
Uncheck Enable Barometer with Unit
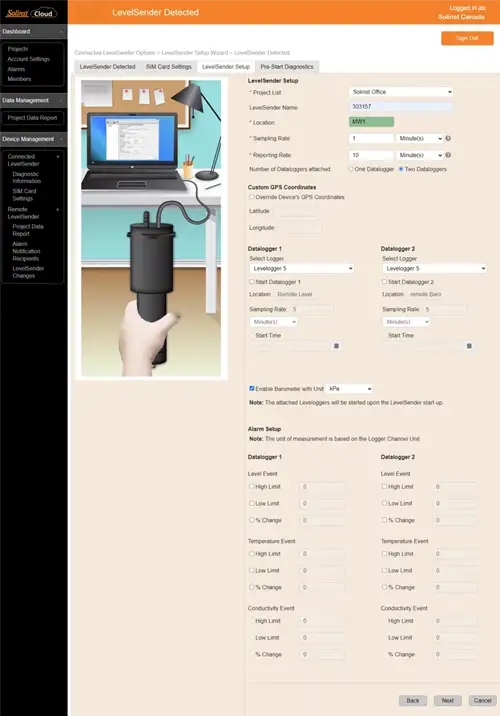pos(252,389)
